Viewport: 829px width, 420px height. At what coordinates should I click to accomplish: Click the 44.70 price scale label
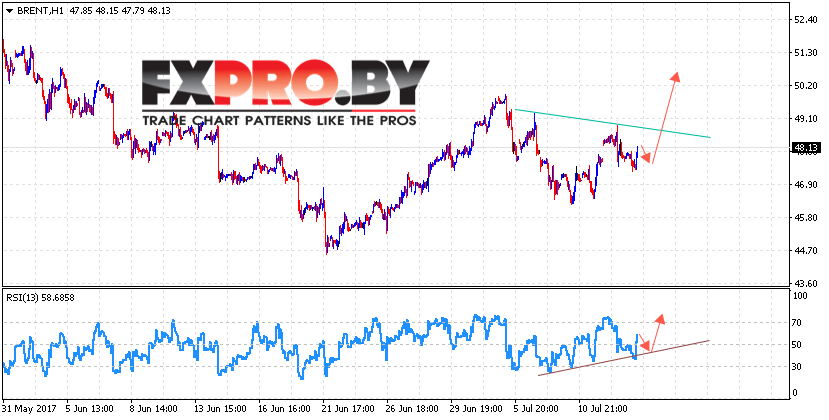click(805, 250)
